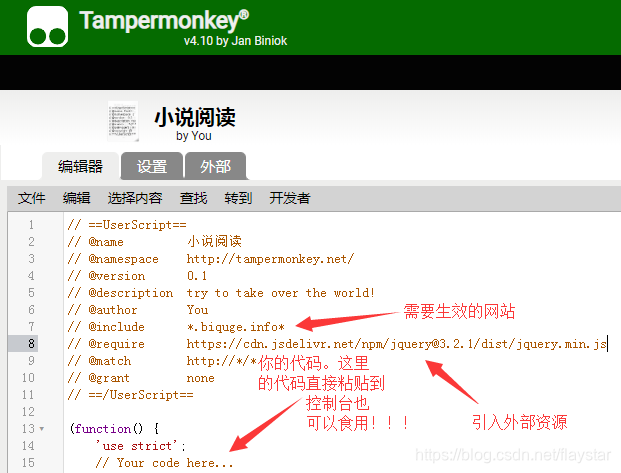Click the @include value *.biquge.info*
621x473 pixels.
click(x=236, y=327)
